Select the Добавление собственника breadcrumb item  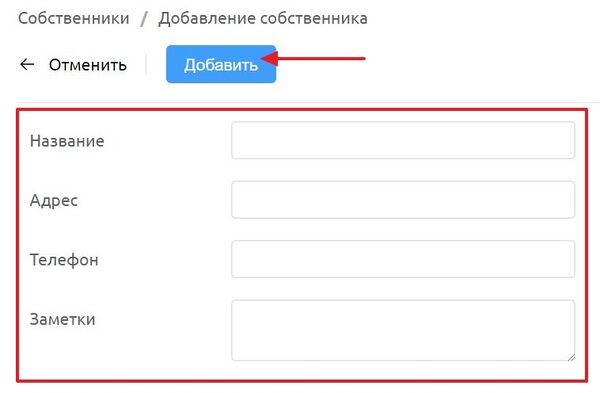click(x=263, y=18)
